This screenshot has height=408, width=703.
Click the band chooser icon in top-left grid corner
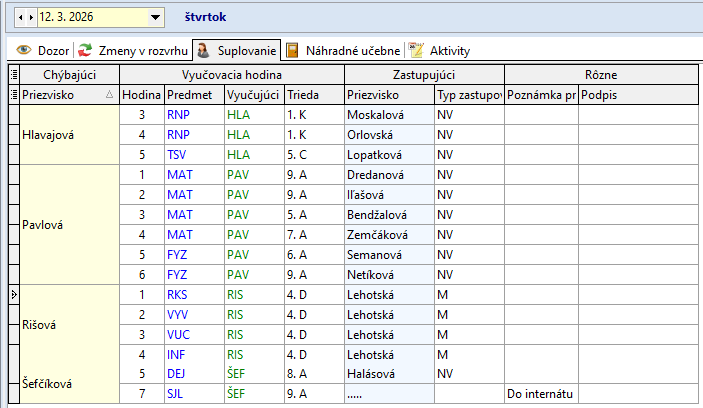pyautogui.click(x=14, y=74)
